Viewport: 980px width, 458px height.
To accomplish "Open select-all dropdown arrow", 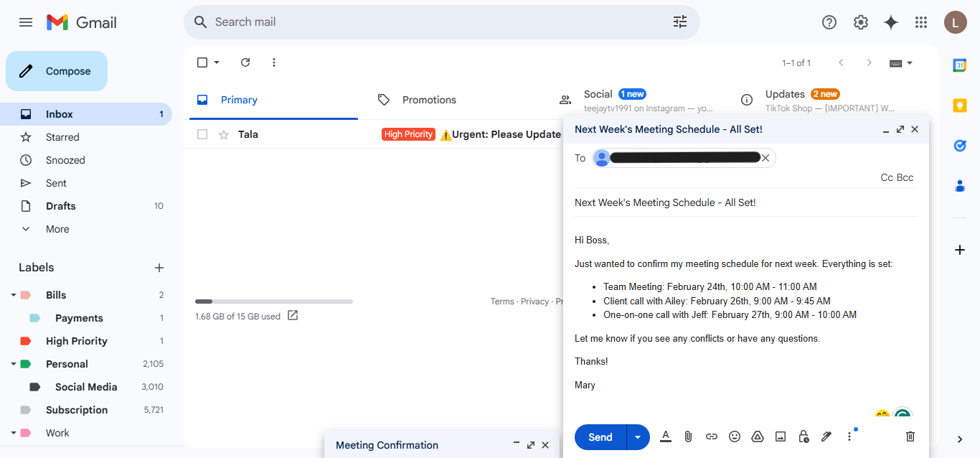I will 217,62.
